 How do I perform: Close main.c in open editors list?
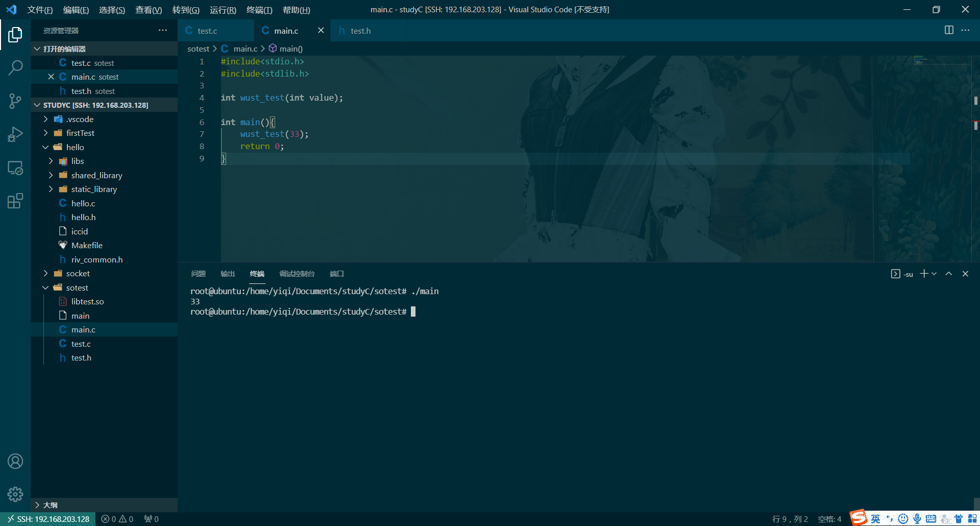click(51, 77)
